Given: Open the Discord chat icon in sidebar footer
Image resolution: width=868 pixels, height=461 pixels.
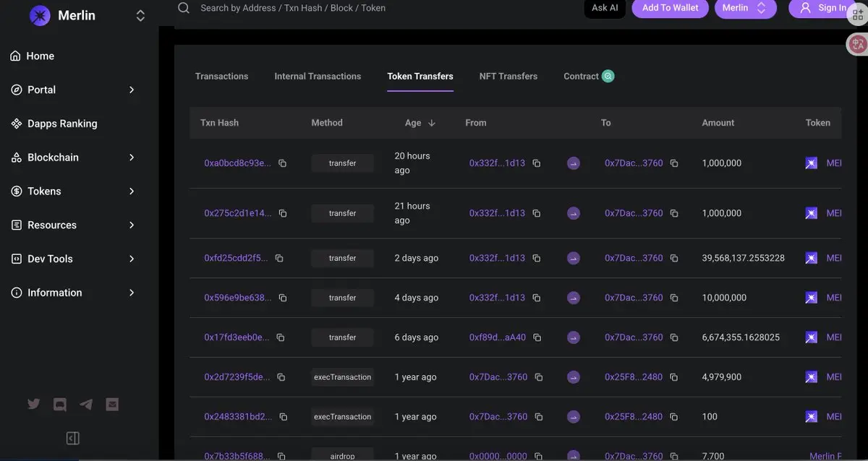Looking at the screenshot, I should click(x=60, y=405).
